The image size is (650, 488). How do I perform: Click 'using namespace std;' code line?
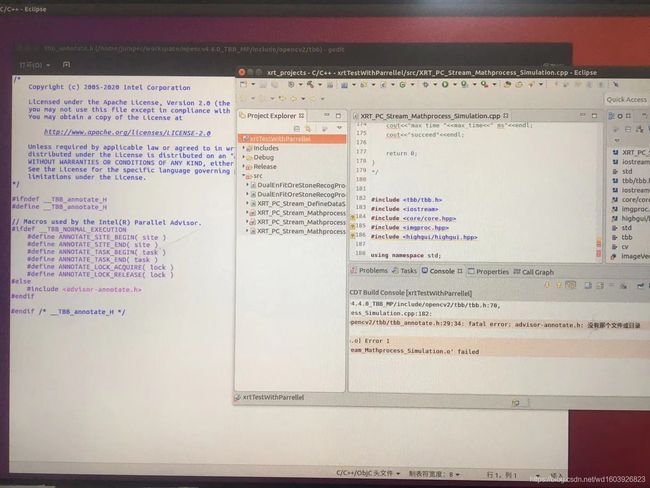point(406,255)
